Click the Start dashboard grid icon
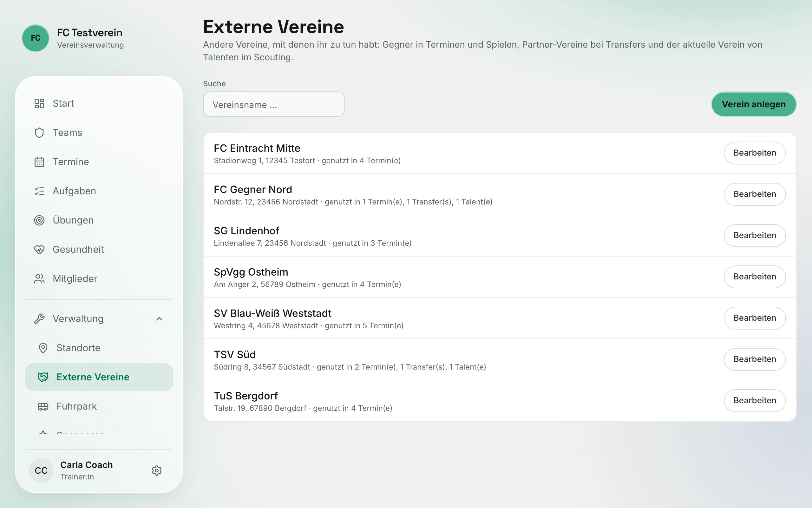 pyautogui.click(x=39, y=104)
